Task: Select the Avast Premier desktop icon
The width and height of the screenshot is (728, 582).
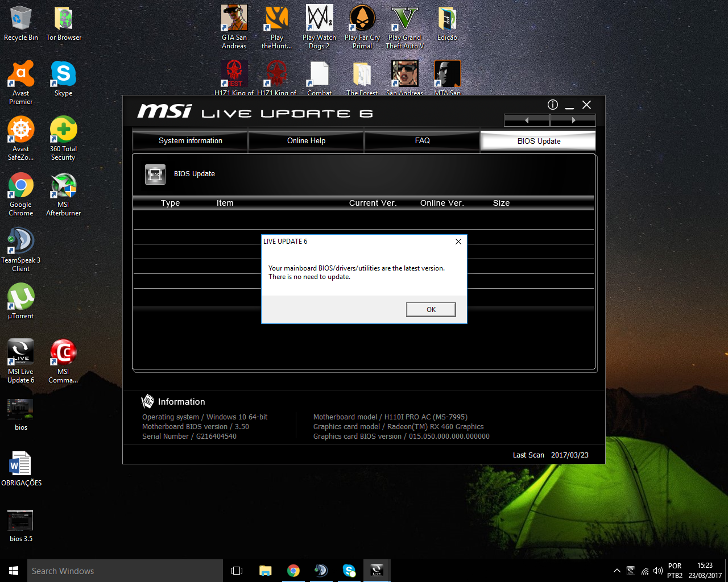Action: coord(21,82)
